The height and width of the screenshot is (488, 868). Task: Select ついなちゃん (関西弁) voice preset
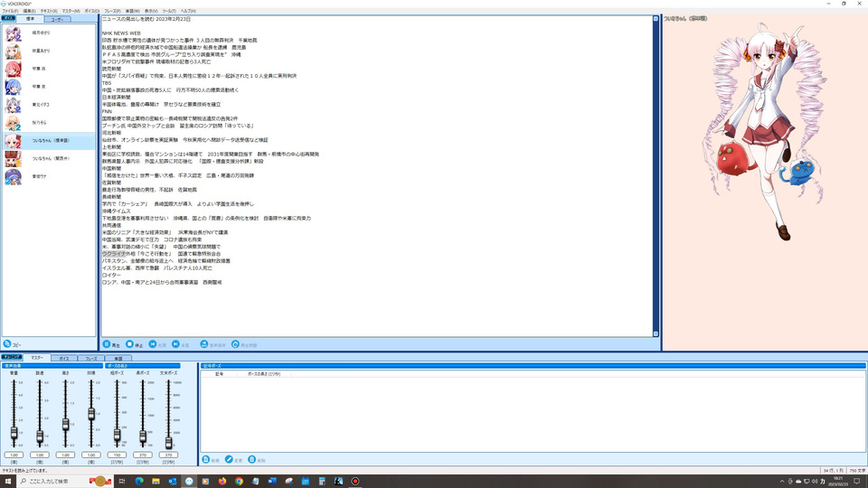point(49,159)
